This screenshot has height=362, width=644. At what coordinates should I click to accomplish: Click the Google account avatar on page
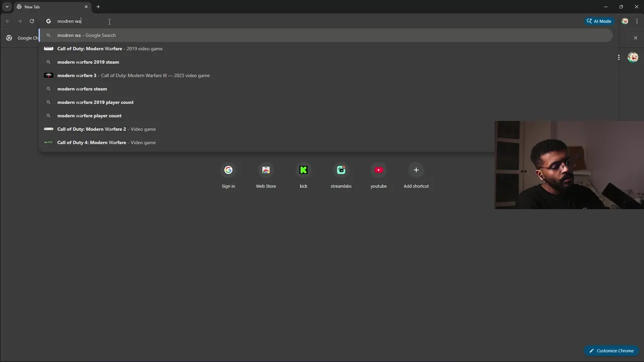(633, 57)
